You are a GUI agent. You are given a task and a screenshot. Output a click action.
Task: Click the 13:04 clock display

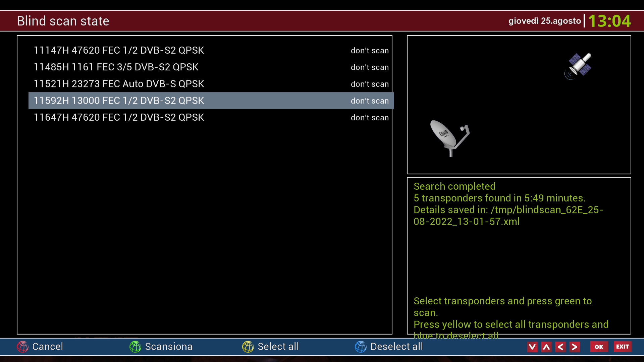coord(609,21)
